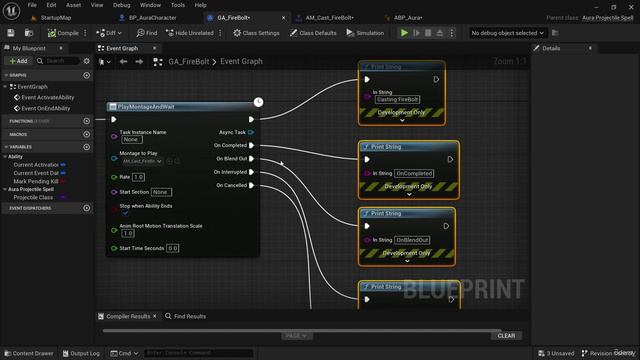Open the Find Results tab
Image resolution: width=640 pixels, height=360 pixels.
186,316
